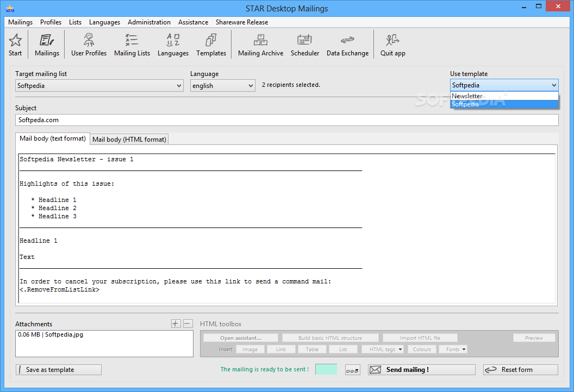Click the '* Headline 2' line in the body

(54, 208)
